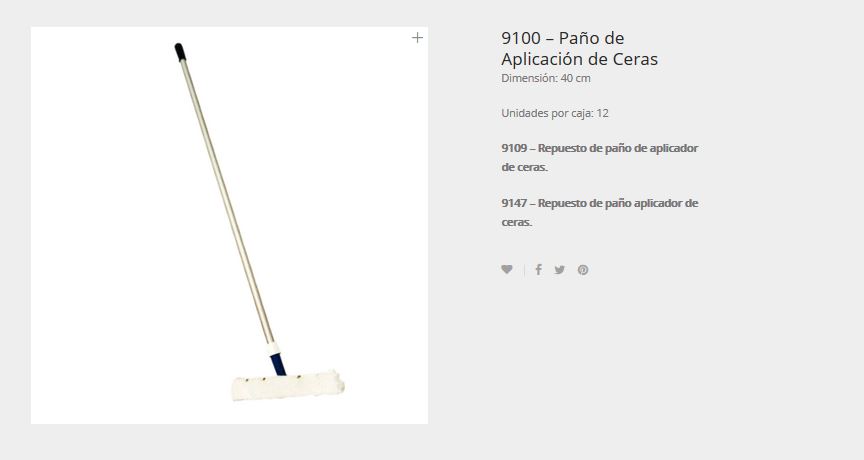Click the plus icon to enlarge image

point(417,37)
